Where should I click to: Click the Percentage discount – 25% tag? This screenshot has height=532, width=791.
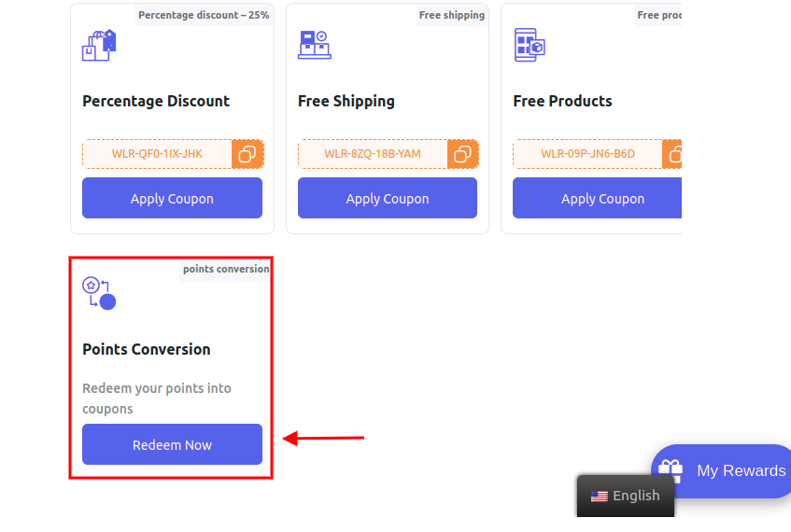(204, 15)
